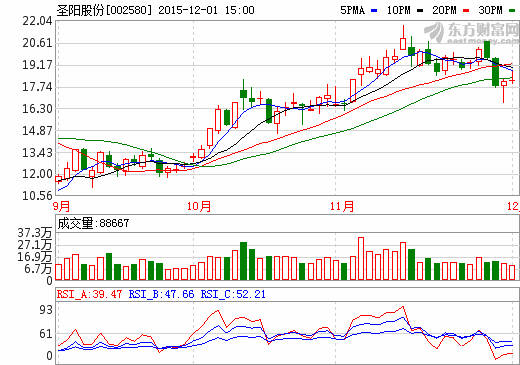Click the 20PM legend label

444,10
